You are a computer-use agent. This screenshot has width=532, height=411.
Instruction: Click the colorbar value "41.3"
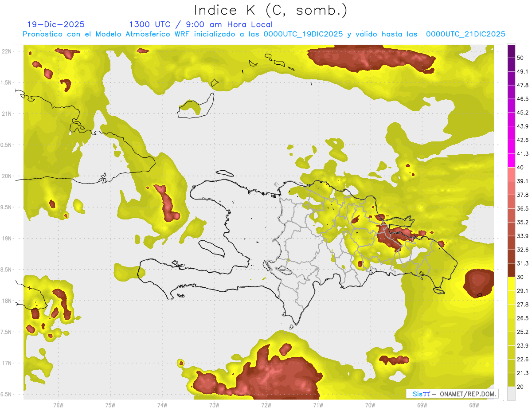[523, 154]
